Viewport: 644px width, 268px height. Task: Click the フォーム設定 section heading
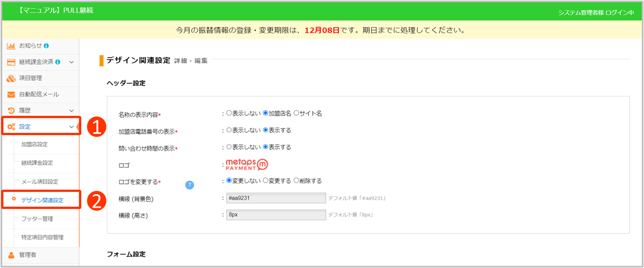coord(126,254)
